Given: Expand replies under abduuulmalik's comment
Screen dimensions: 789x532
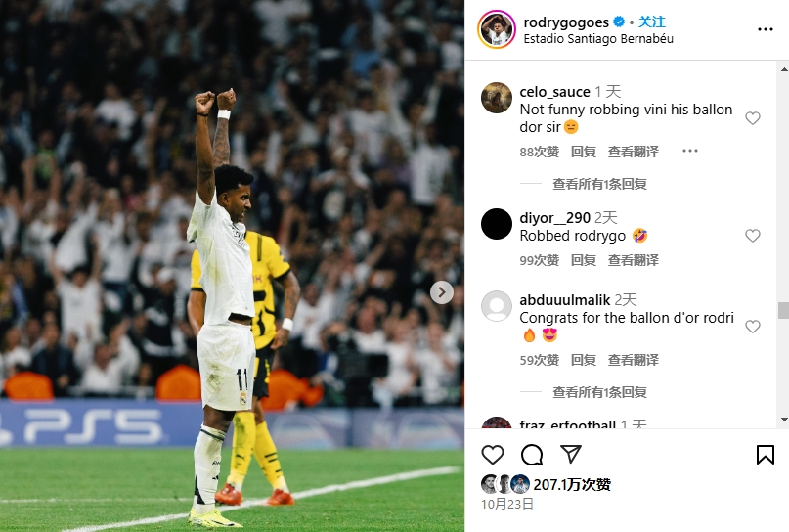Looking at the screenshot, I should [599, 392].
